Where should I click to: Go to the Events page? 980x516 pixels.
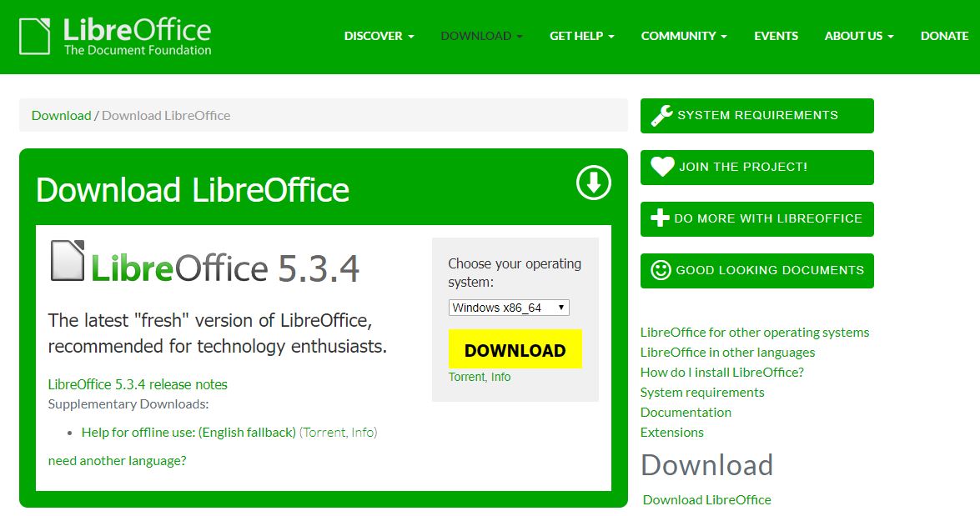point(776,36)
